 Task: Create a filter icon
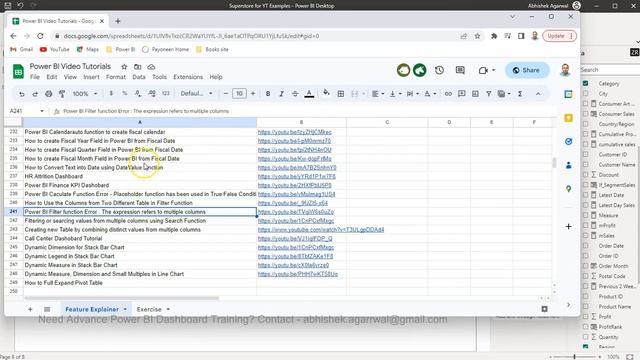tap(489, 94)
